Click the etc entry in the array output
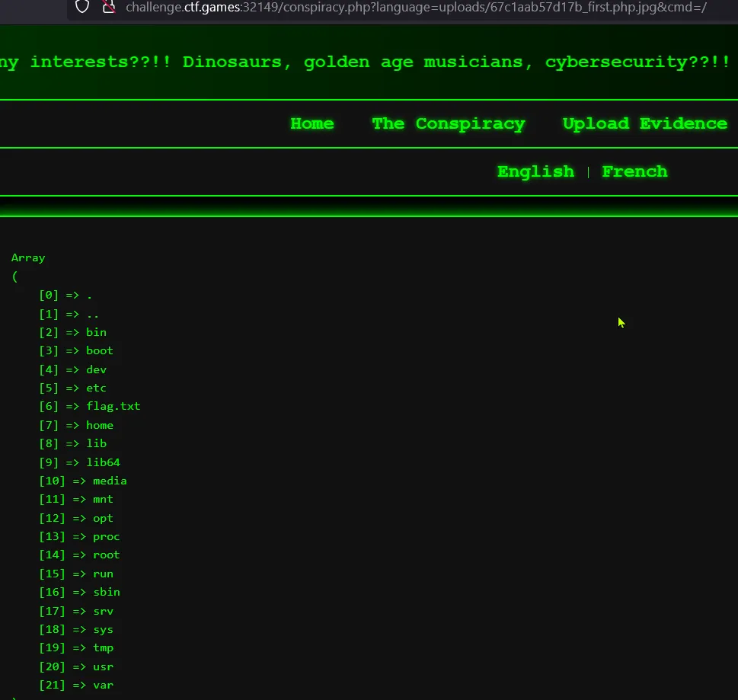Viewport: 738px width, 700px height. point(96,388)
